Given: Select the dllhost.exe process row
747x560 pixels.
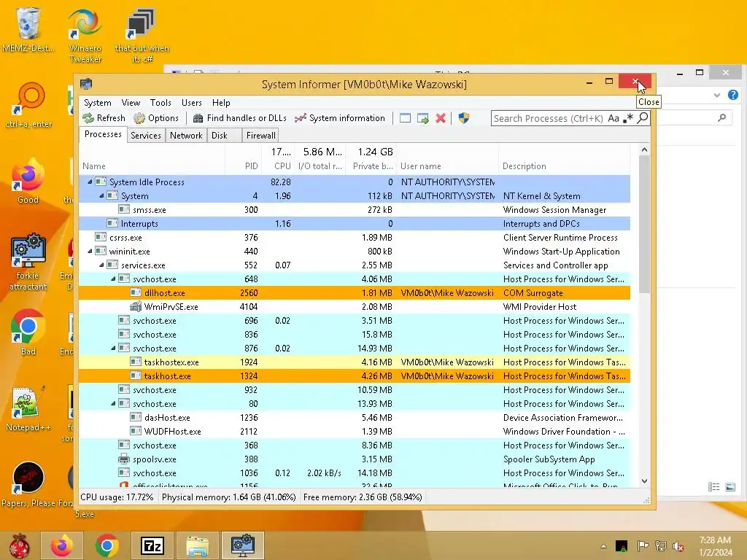Looking at the screenshot, I should tap(355, 293).
